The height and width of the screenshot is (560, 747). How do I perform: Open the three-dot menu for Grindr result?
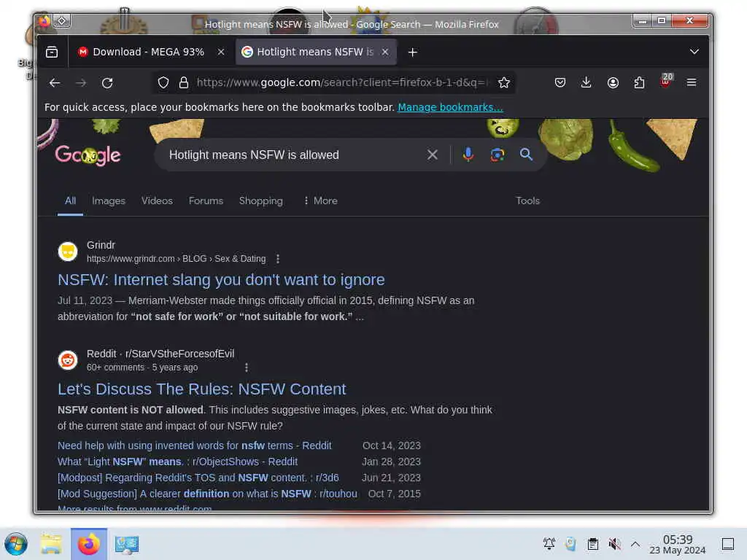278,259
